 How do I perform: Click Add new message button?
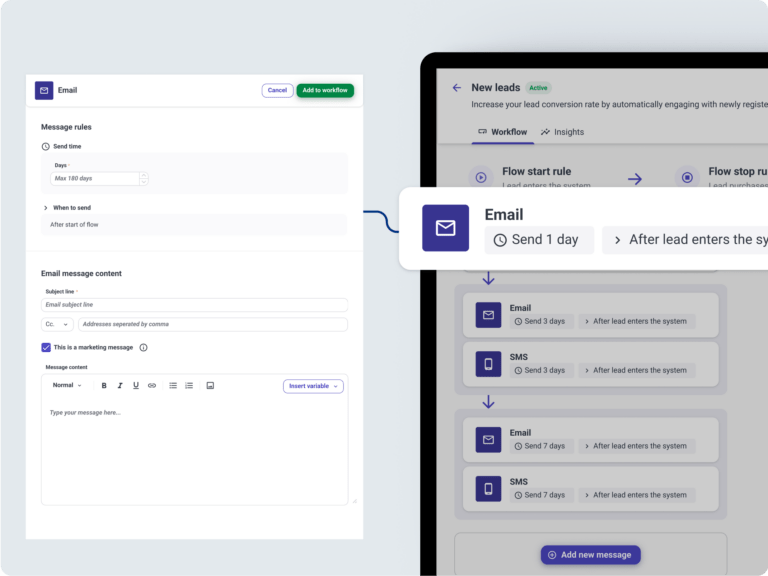coord(590,555)
